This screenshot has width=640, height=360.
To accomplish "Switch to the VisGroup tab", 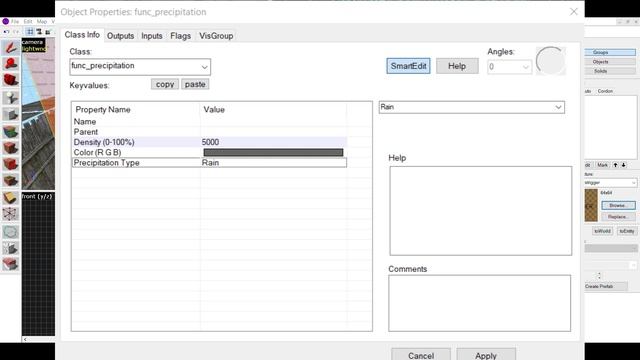I will (216, 36).
